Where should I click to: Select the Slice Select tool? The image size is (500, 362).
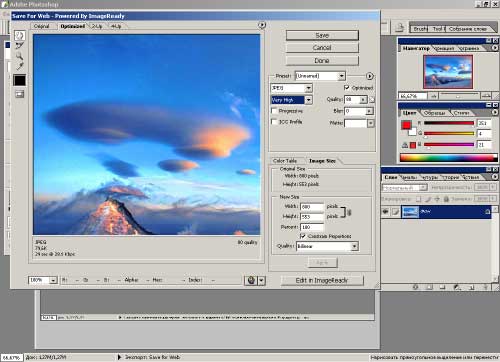[20, 46]
